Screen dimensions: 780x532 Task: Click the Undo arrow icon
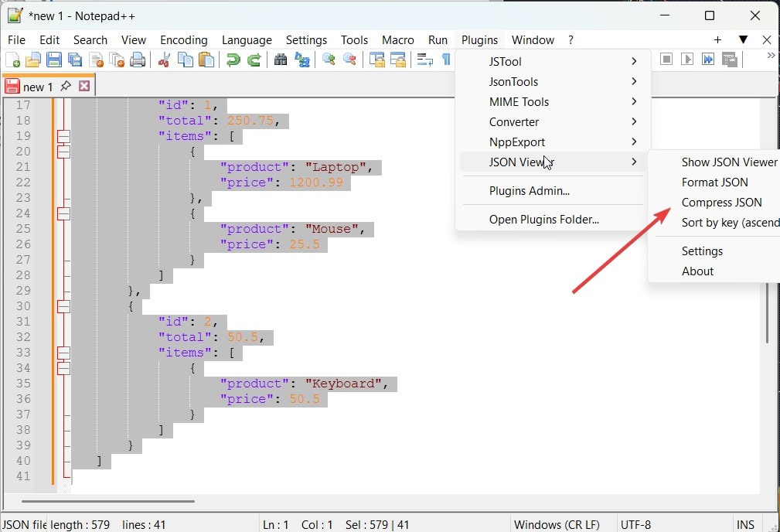[x=233, y=60]
